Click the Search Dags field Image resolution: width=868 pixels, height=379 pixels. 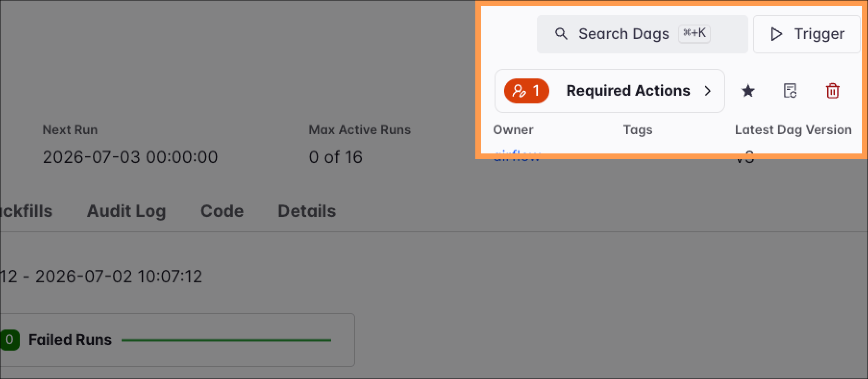coord(642,34)
